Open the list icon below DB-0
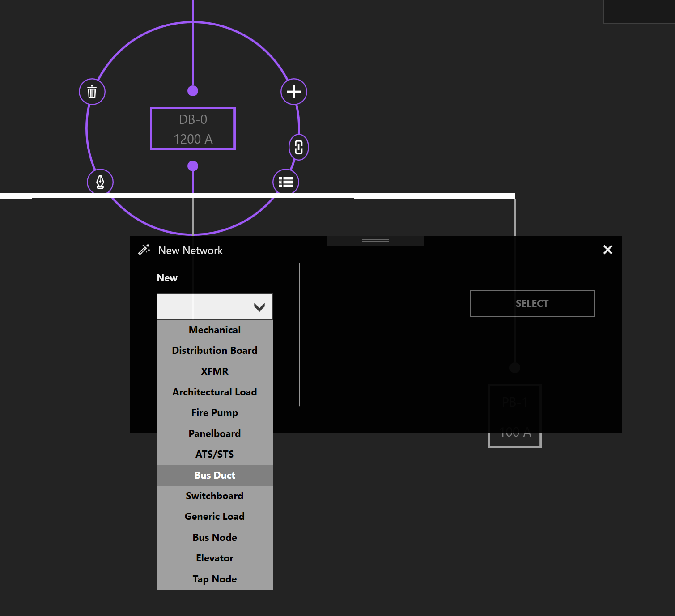Screen dimensions: 675x616 point(286,182)
